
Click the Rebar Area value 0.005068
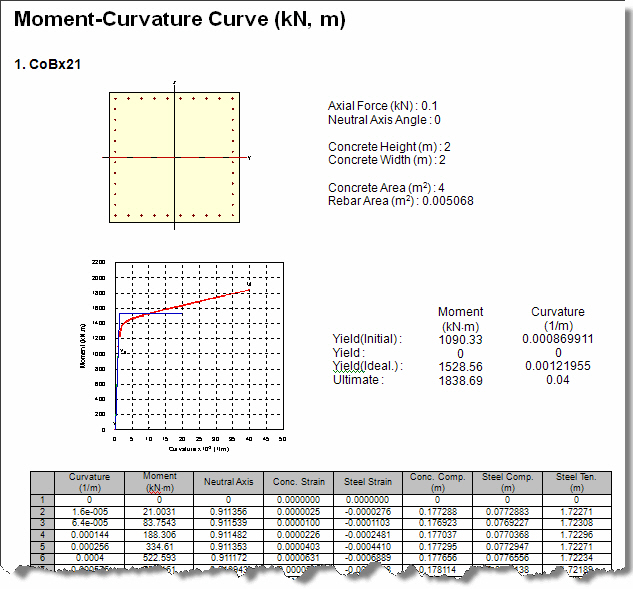(x=449, y=201)
